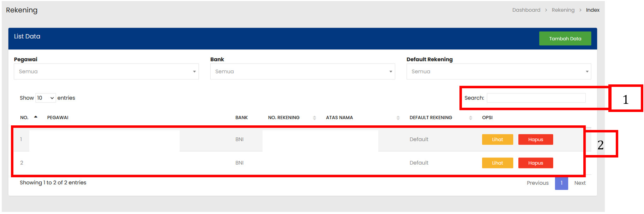Go to the Previous page
This screenshot has width=644, height=214.
(x=537, y=183)
